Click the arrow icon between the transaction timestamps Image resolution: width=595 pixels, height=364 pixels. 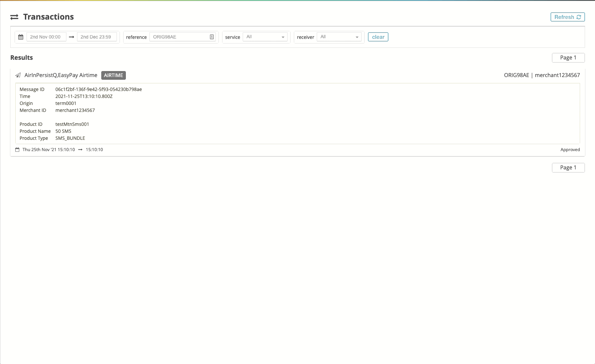tap(80, 150)
